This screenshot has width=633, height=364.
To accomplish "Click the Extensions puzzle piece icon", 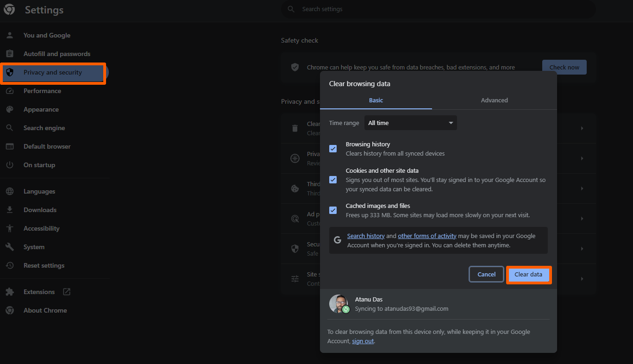I will click(10, 292).
